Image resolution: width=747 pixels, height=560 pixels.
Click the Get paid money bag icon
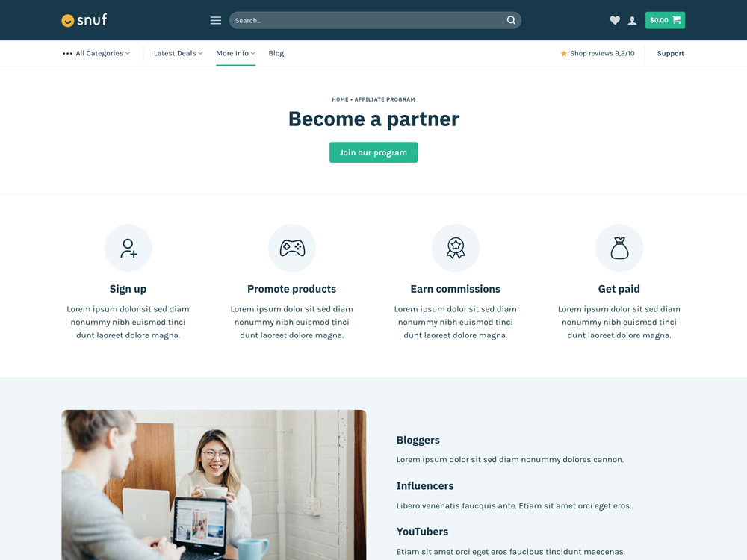pyautogui.click(x=619, y=248)
